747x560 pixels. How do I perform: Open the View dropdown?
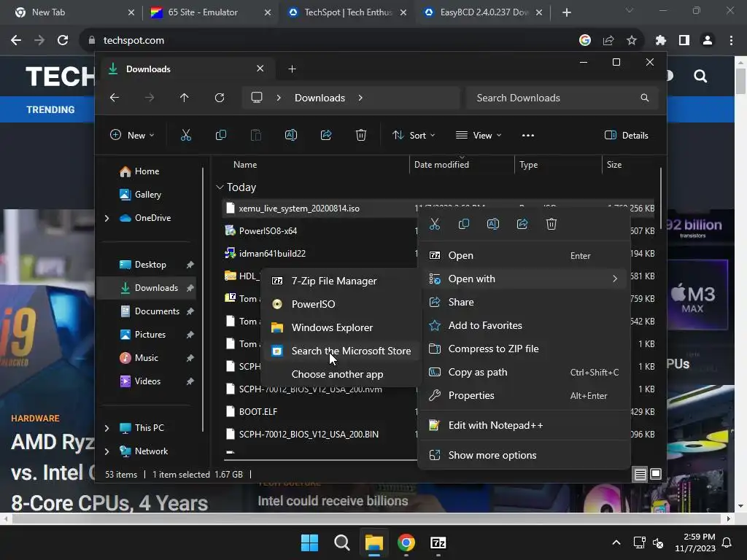tap(479, 135)
